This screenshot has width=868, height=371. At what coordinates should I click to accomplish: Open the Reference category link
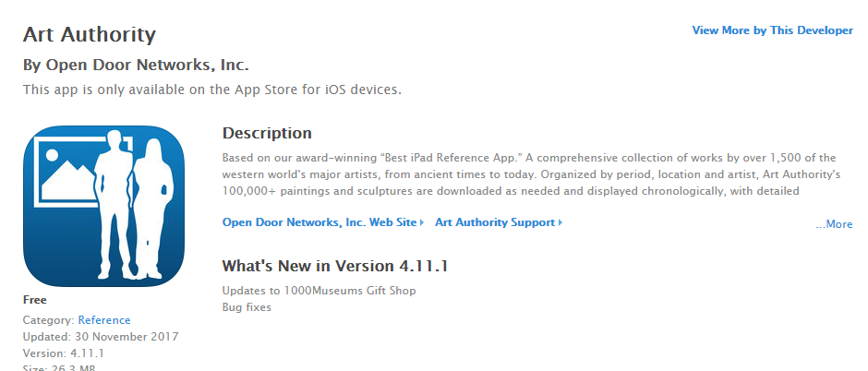coord(104,320)
